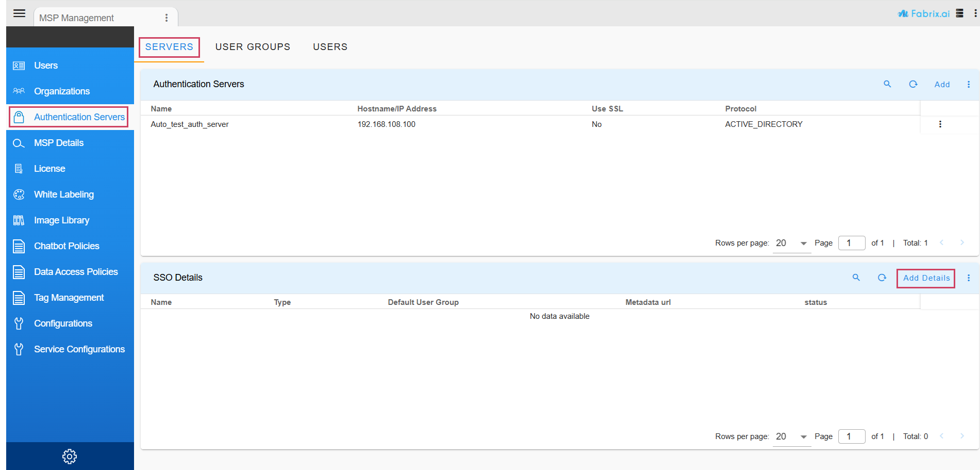Open row actions for Auto_test_auth_server
980x470 pixels.
[x=940, y=124]
